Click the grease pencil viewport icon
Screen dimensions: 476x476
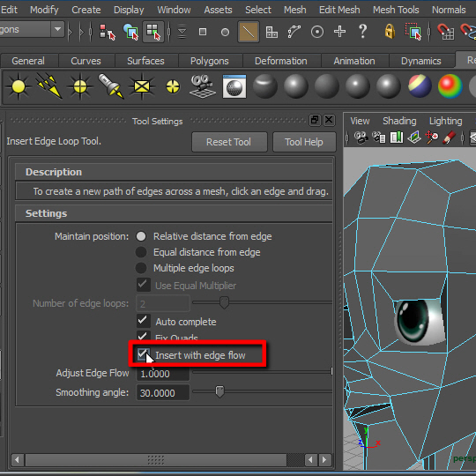coord(450,138)
